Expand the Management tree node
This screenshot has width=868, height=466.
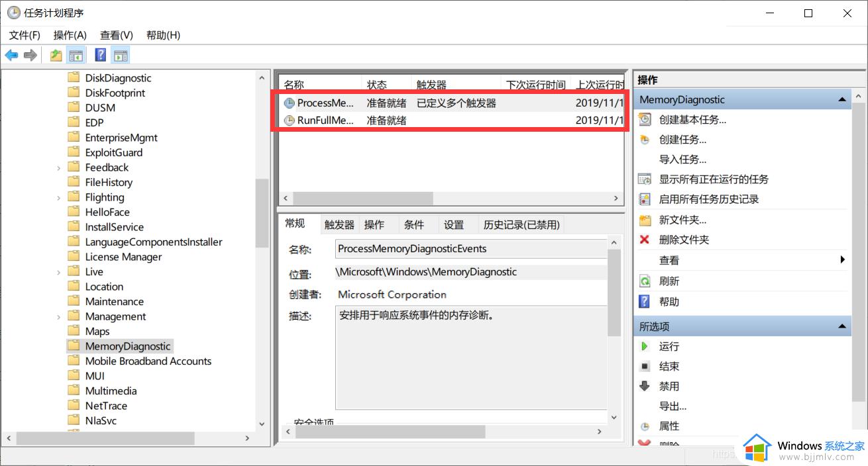point(59,317)
